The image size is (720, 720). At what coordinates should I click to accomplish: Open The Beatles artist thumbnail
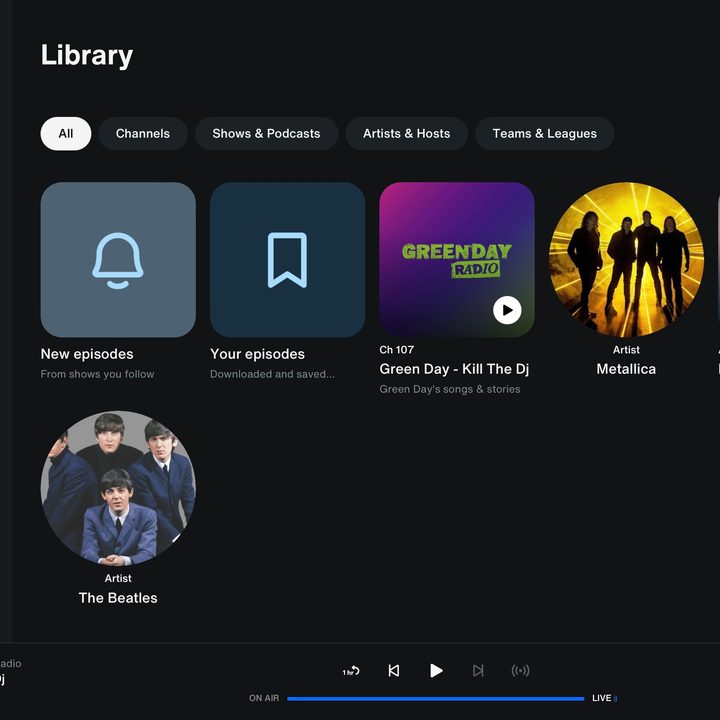pos(118,488)
